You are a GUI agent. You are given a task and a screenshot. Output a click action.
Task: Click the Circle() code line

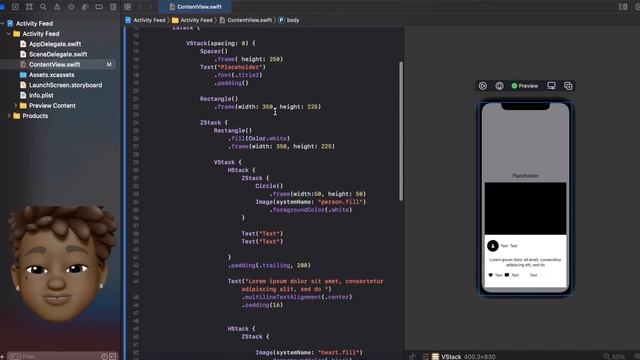pos(269,186)
